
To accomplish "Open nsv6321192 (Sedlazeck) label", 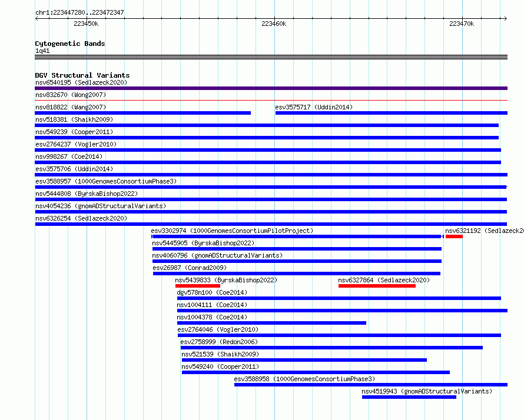I will click(484, 231).
